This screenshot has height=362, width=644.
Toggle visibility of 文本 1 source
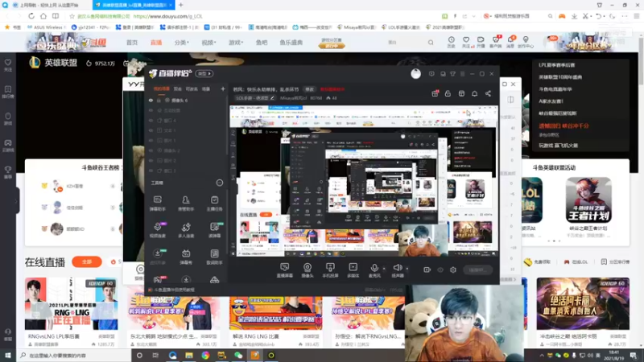click(151, 130)
